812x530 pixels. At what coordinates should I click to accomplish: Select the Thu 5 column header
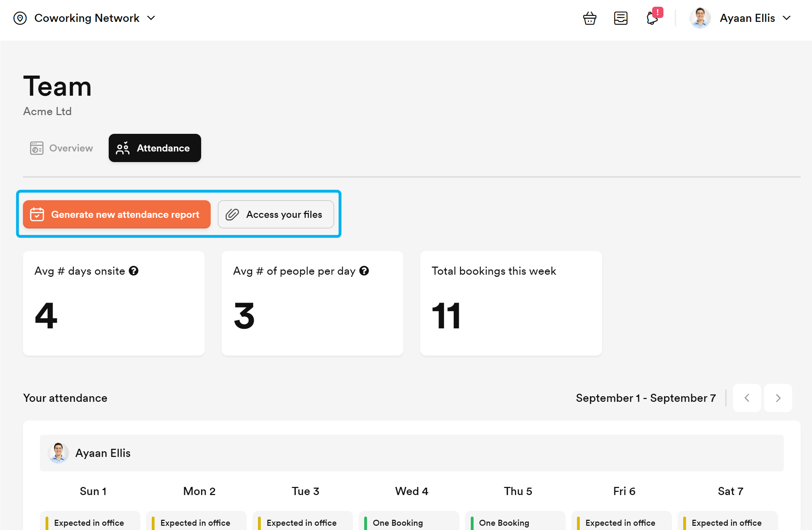518,491
